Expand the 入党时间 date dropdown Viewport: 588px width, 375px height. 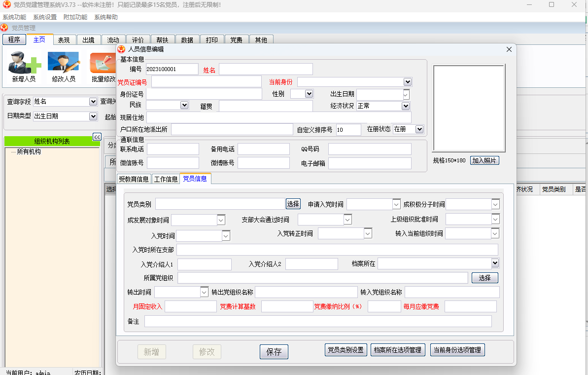(x=226, y=236)
